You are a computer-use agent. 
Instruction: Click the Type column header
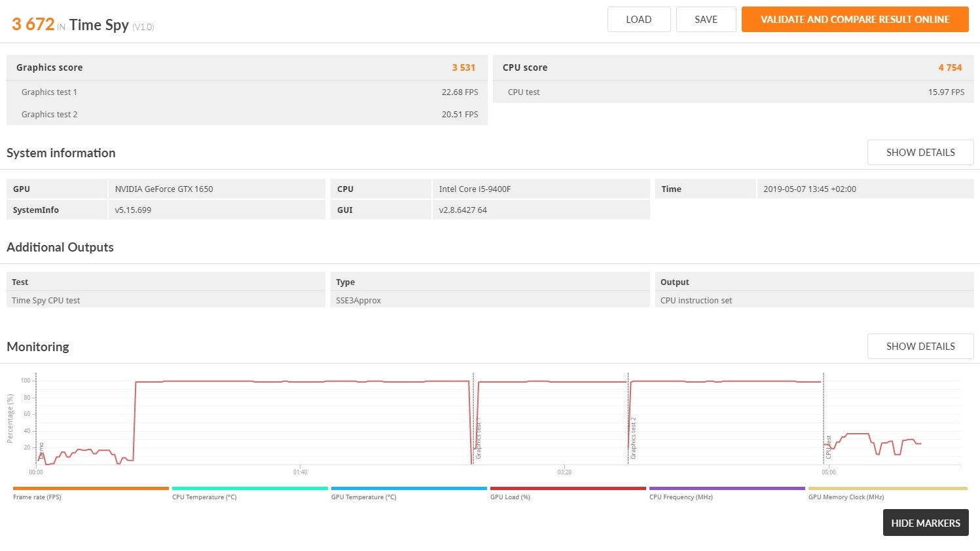coord(346,282)
